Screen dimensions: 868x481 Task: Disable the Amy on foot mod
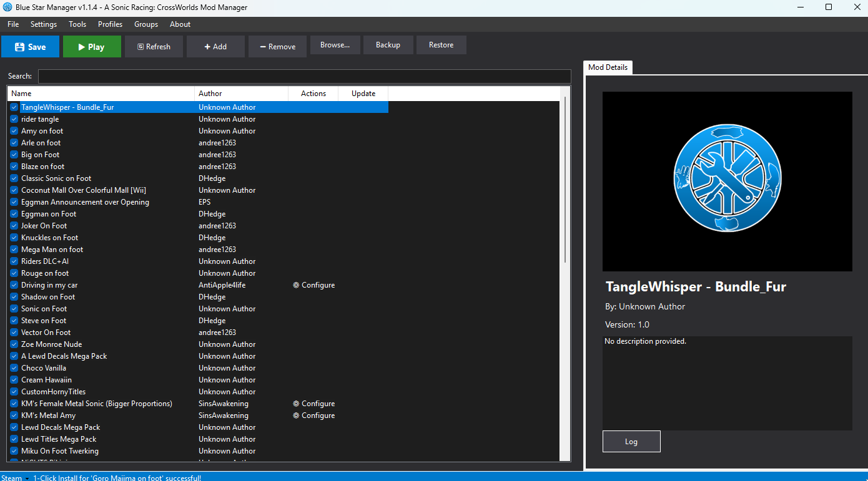[x=14, y=131]
